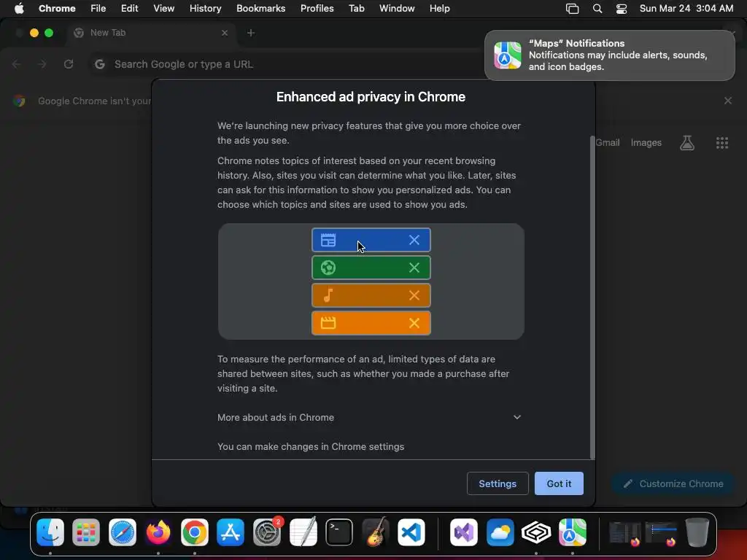This screenshot has height=560, width=747.
Task: Remove the music note topic chip
Action: click(414, 295)
